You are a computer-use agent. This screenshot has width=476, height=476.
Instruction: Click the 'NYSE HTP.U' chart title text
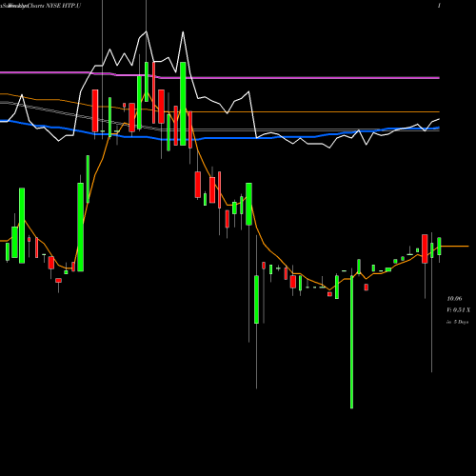coord(63,6)
